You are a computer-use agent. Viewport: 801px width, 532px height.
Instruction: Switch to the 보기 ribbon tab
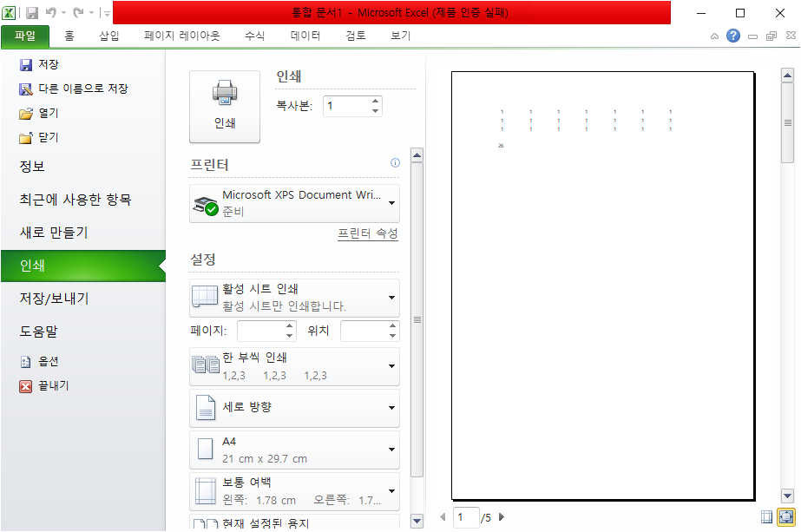click(401, 36)
